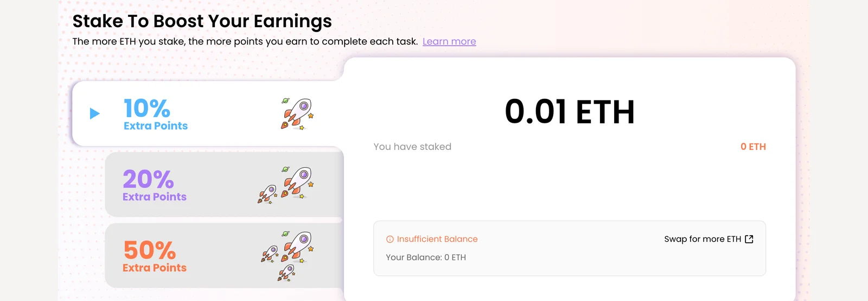This screenshot has height=301, width=868.
Task: Click the external link icon beside Swap
Action: 749,239
